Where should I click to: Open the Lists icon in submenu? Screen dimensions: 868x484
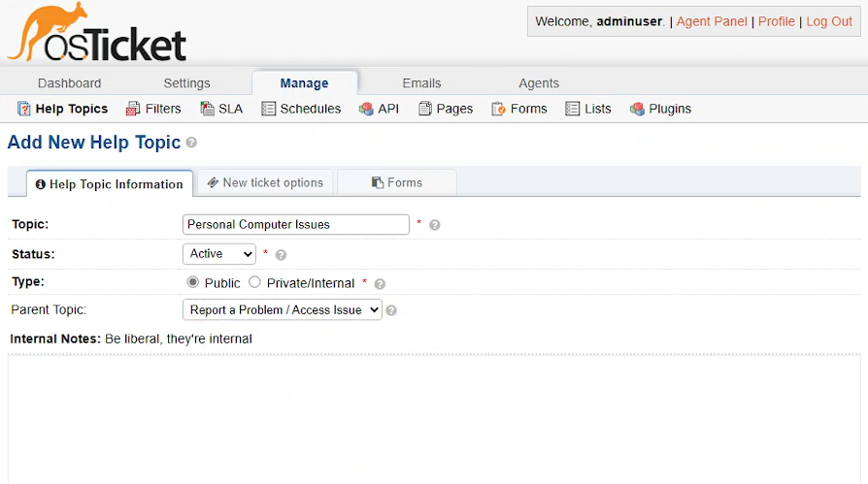(x=573, y=109)
